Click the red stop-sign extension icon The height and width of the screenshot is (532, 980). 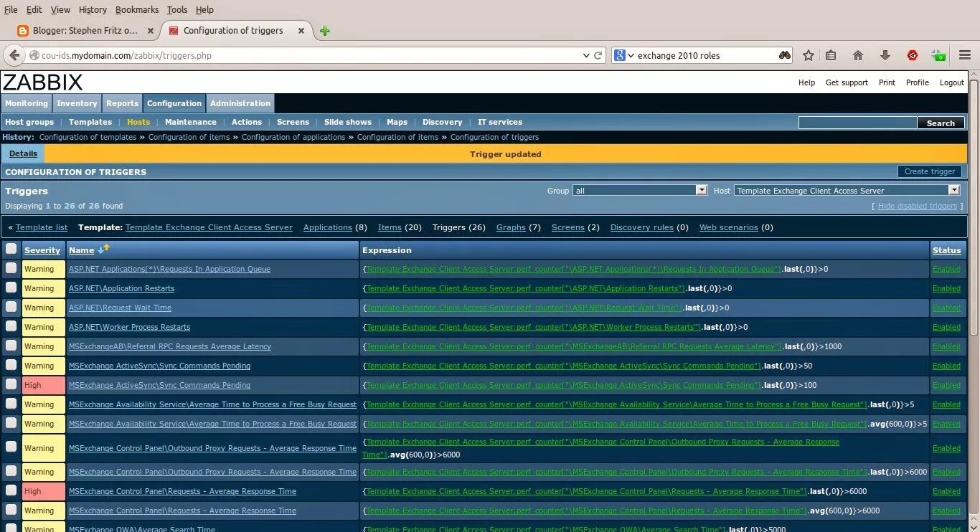coord(913,55)
